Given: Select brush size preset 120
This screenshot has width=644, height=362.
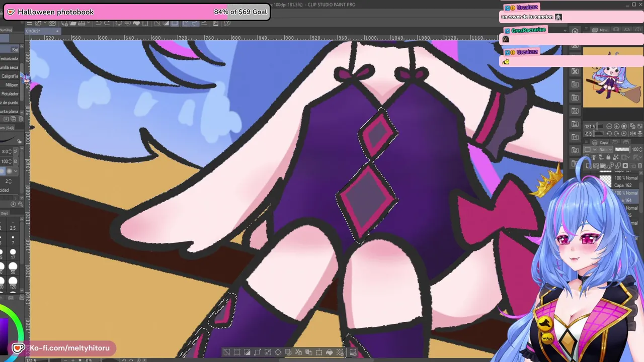Looking at the screenshot, I should tap(13, 283).
